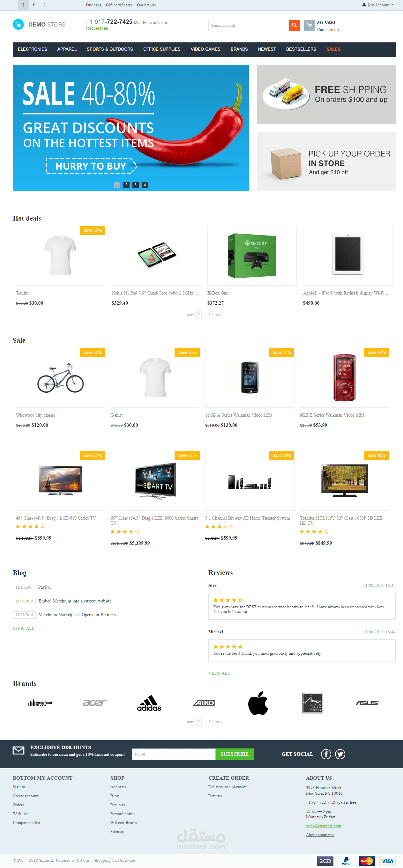Screen dimensions: 403x868
Task: Click the Search products input field
Action: [x=248, y=26]
